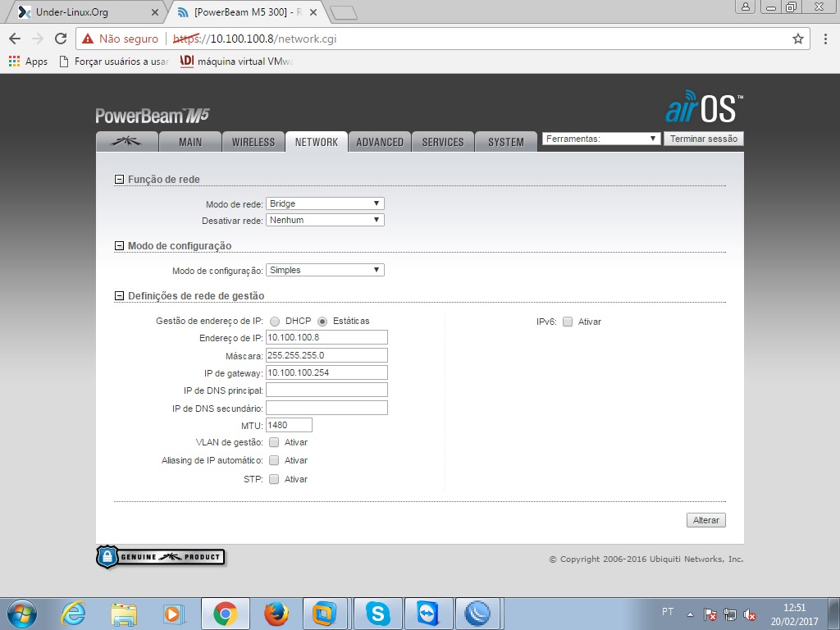This screenshot has width=840, height=630.
Task: Click the Alterar button
Action: (706, 520)
